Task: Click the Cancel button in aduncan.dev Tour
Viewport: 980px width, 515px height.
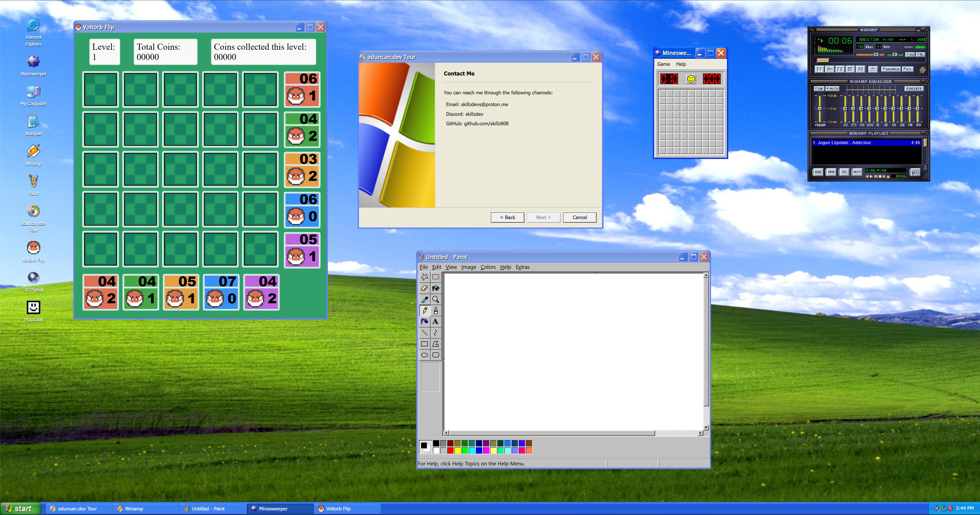Action: coord(579,217)
